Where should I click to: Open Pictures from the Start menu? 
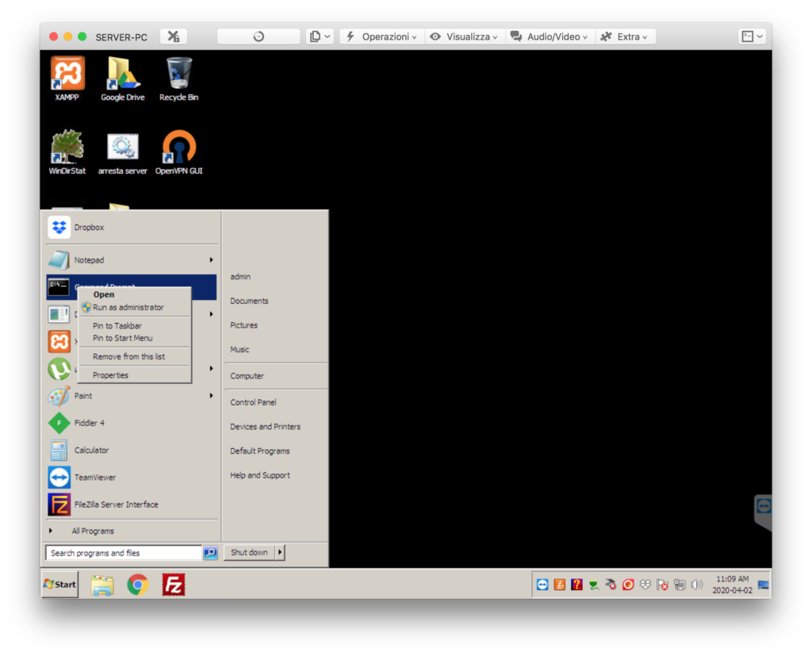(244, 326)
